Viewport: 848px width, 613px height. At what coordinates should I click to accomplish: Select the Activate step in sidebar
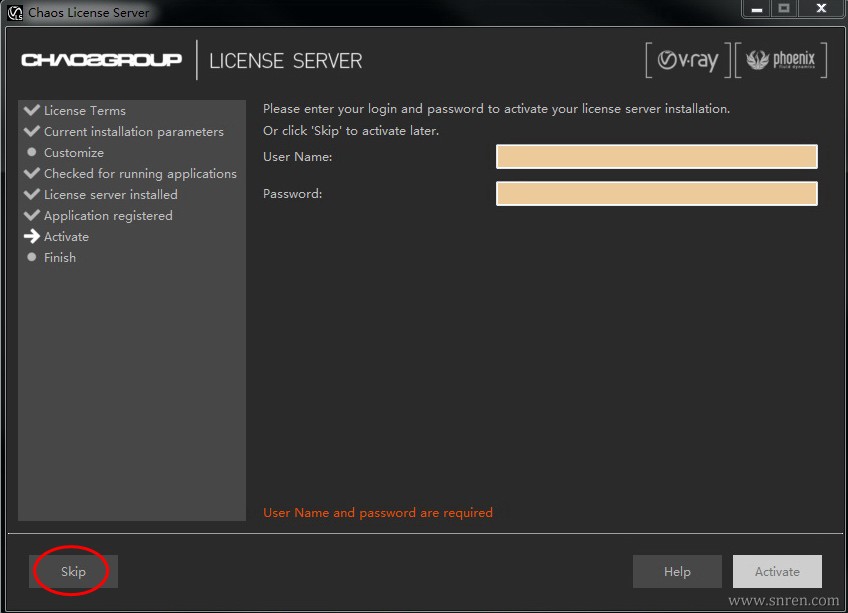pyautogui.click(x=66, y=236)
